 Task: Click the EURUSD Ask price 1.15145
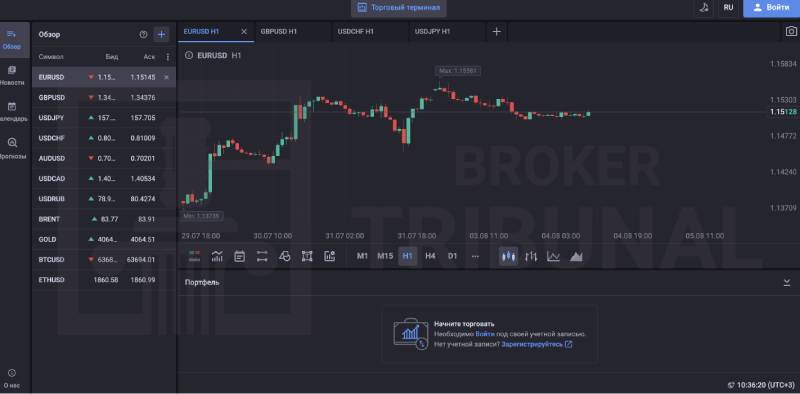143,77
